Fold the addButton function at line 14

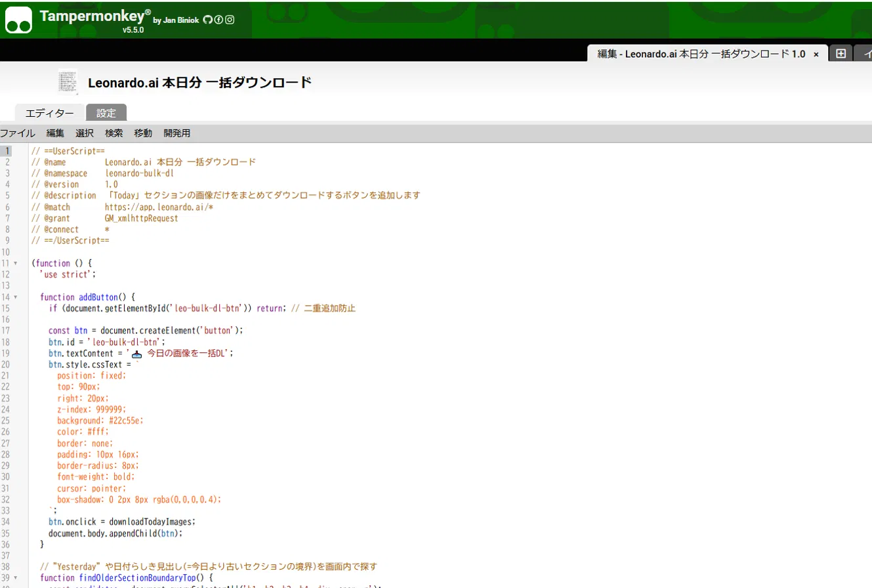pos(15,297)
